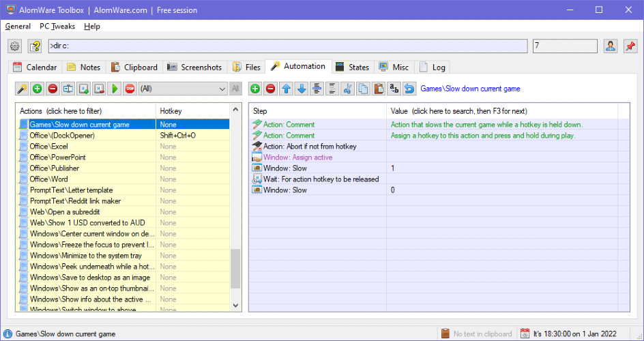Click the Hotkey column header
Screen dimensions: 644x341
193,110
